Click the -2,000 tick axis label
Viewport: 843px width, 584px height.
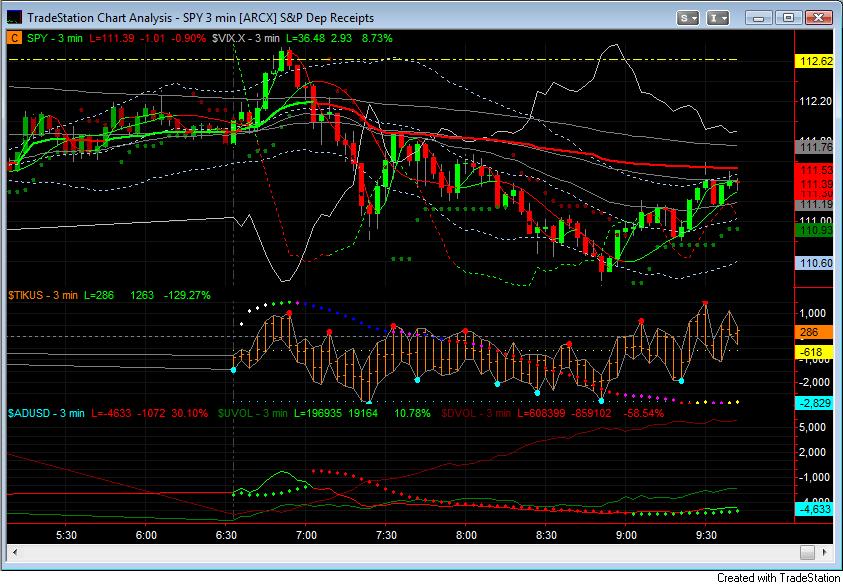(813, 382)
